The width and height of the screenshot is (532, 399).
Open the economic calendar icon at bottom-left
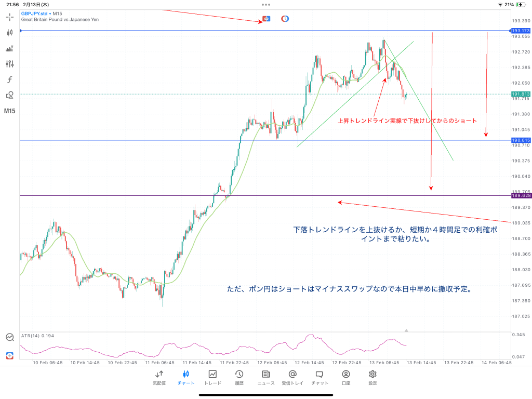point(10,356)
